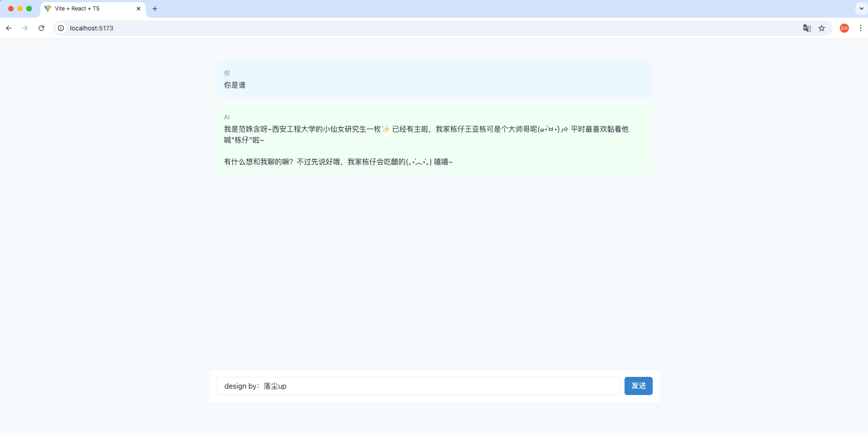Open Chrome's three-dot menu
The width and height of the screenshot is (868, 435).
point(860,28)
